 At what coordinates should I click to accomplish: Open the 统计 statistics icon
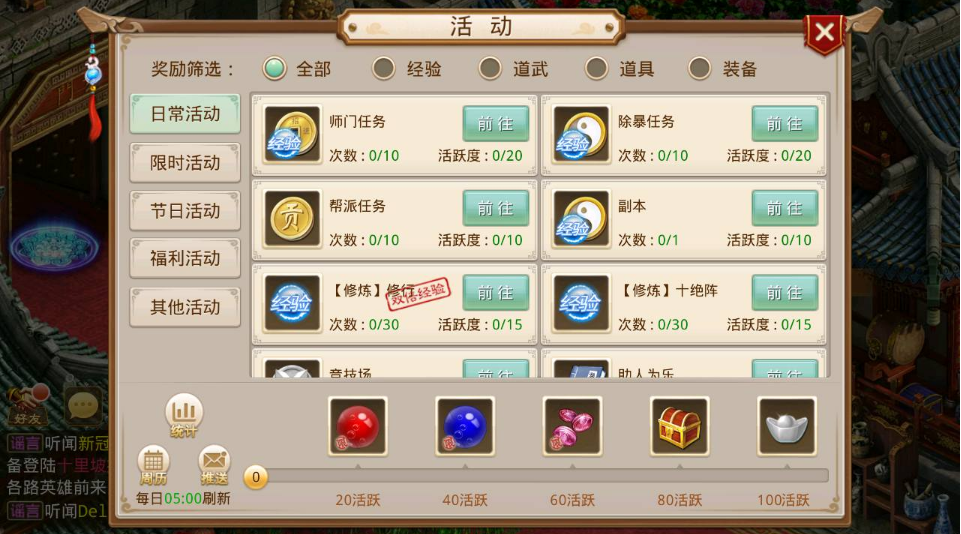click(184, 416)
